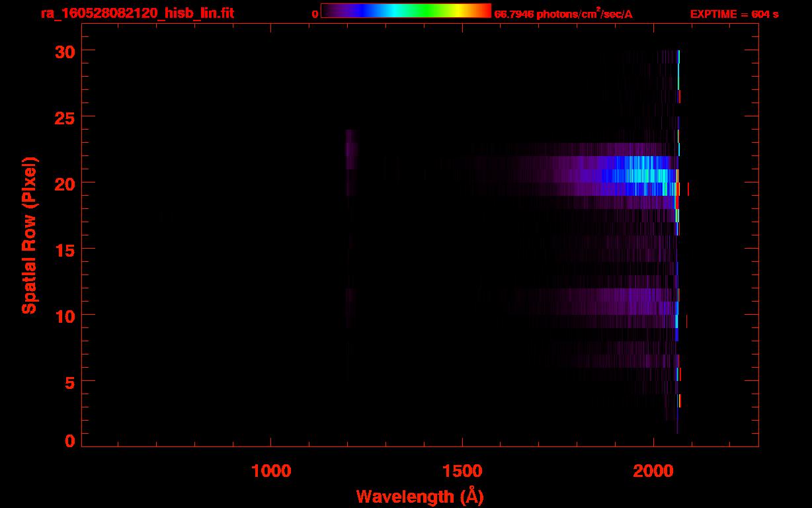
Task: Click the EXPTIME = 604 s text
Action: [x=734, y=14]
